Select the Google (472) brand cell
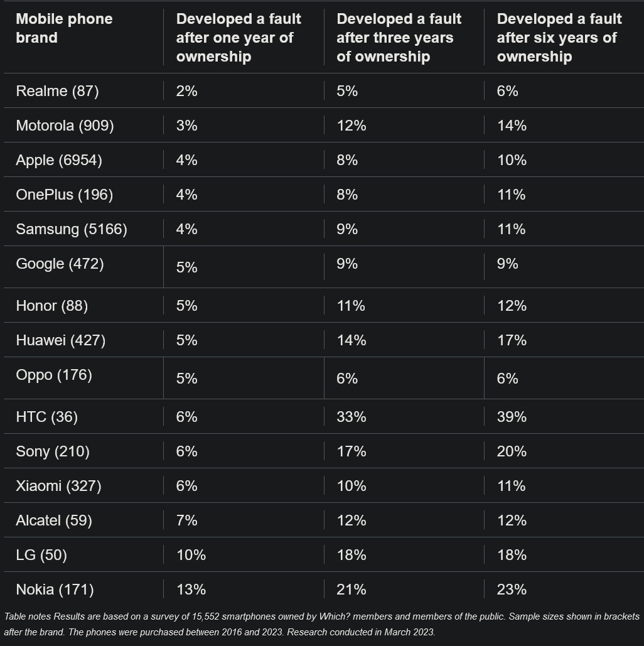644x646 pixels. click(60, 264)
